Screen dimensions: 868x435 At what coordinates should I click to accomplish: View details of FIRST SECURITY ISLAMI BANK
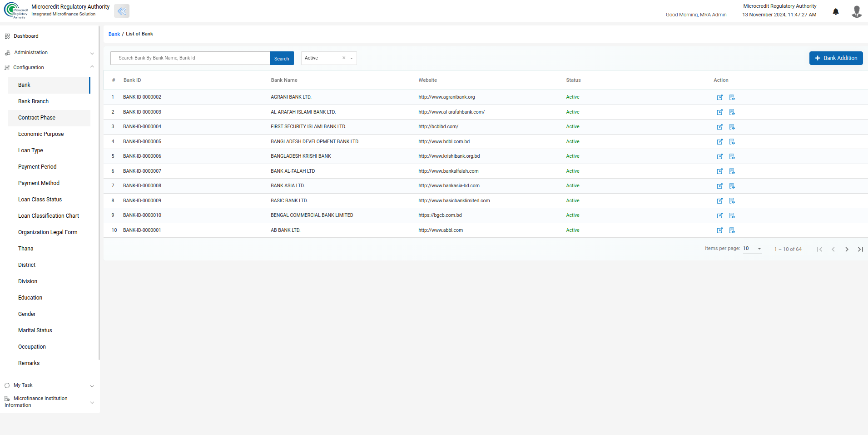(732, 127)
